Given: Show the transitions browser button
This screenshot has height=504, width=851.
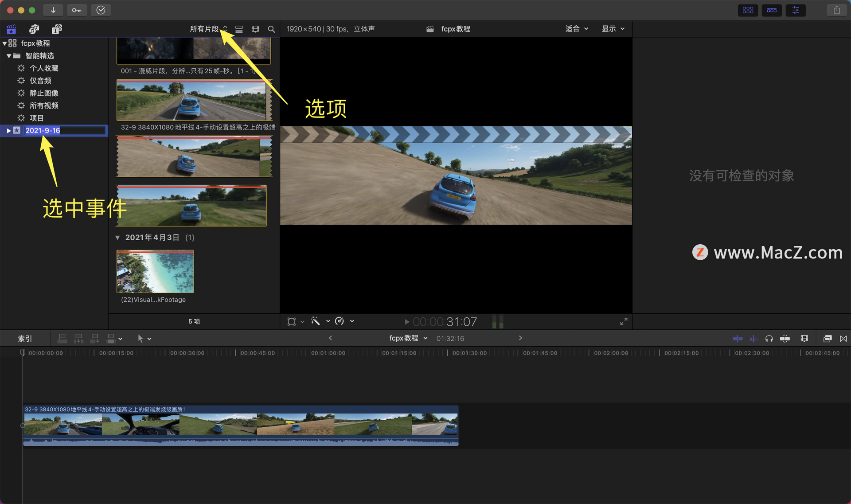Looking at the screenshot, I should point(843,339).
